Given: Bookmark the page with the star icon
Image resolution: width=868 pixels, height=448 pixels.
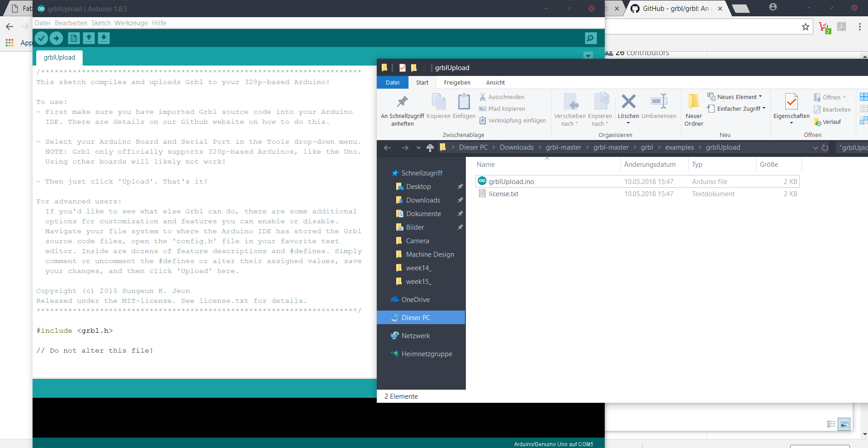Looking at the screenshot, I should 805,27.
